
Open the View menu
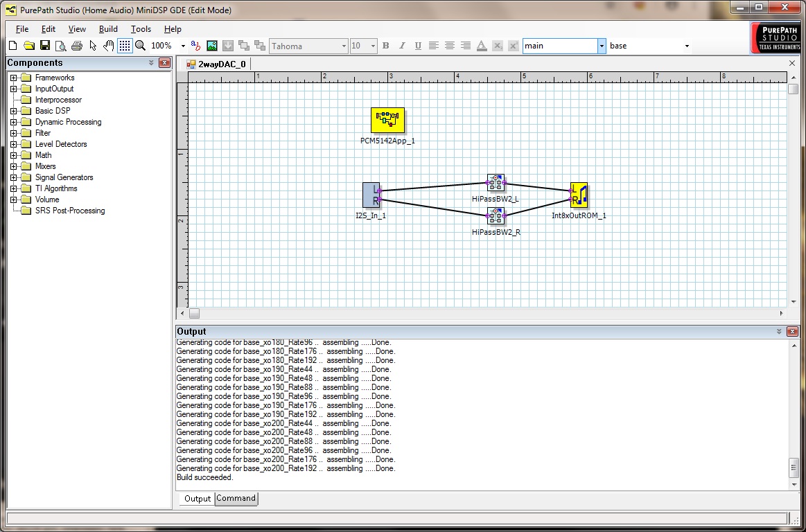point(77,29)
